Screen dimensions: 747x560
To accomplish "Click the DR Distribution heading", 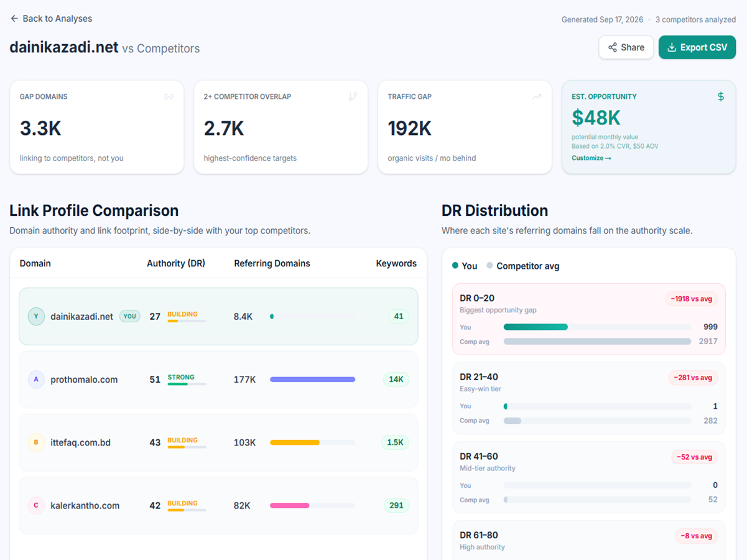I will click(494, 210).
